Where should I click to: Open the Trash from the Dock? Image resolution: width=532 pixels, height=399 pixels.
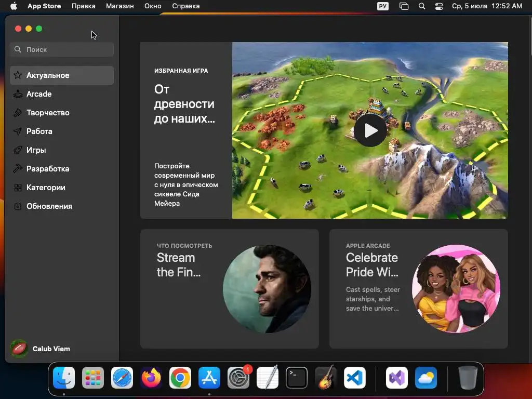pyautogui.click(x=468, y=378)
